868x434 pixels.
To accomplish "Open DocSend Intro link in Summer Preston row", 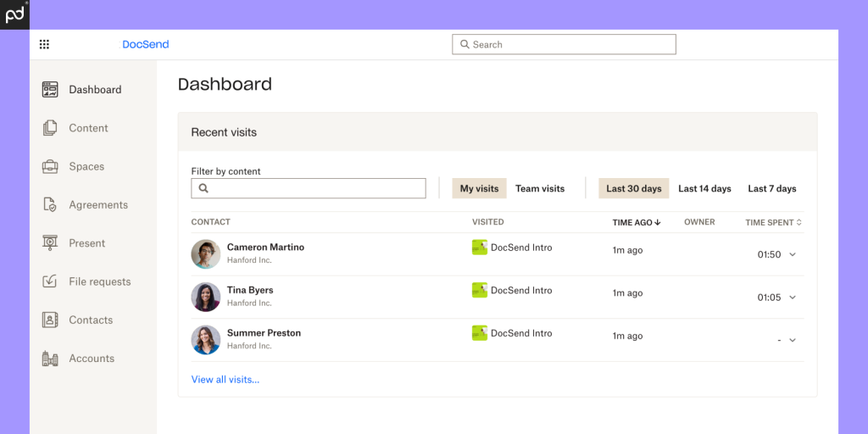I will (x=521, y=332).
